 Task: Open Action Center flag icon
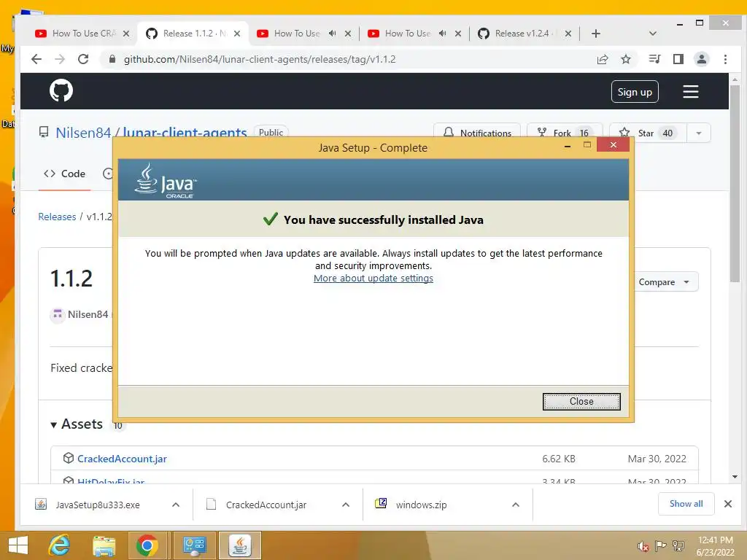660,546
